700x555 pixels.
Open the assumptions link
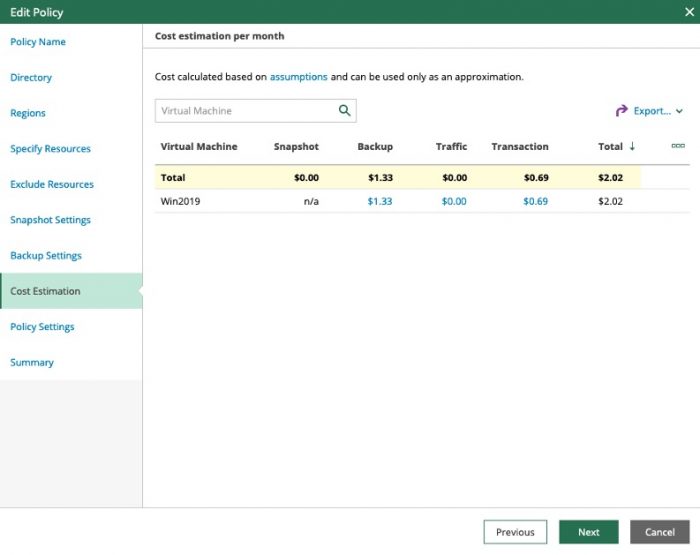coord(298,77)
